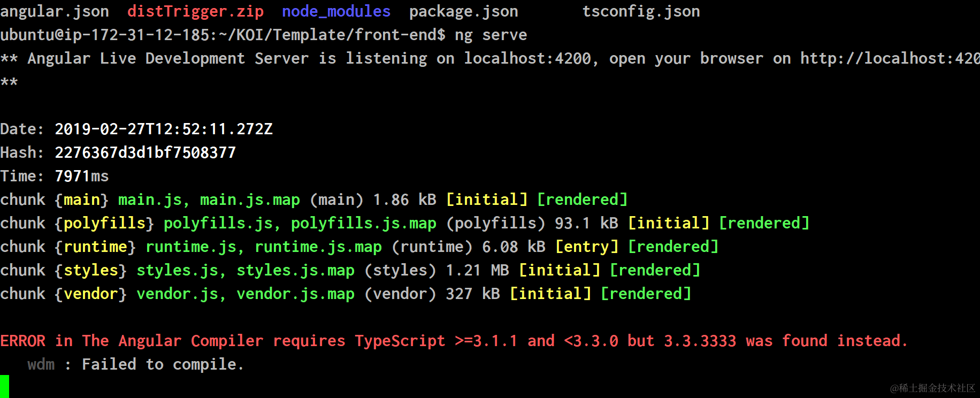This screenshot has height=398, width=980.
Task: Click the 'wdm' label before failure message
Action: click(41, 365)
